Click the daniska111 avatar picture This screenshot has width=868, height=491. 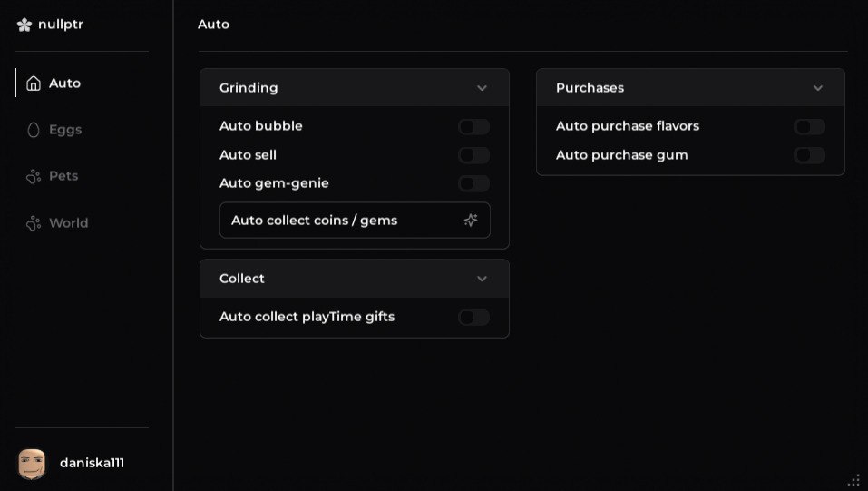(x=32, y=463)
